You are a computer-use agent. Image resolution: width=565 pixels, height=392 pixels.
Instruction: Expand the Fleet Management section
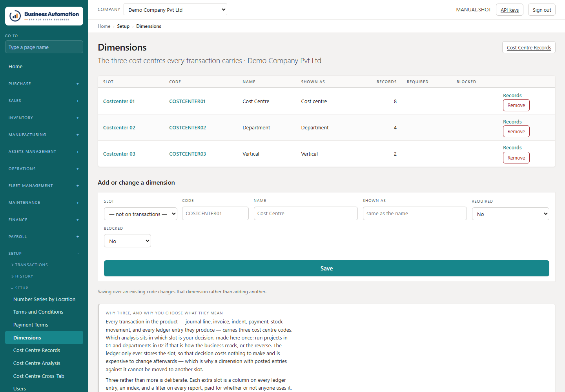[x=44, y=186]
